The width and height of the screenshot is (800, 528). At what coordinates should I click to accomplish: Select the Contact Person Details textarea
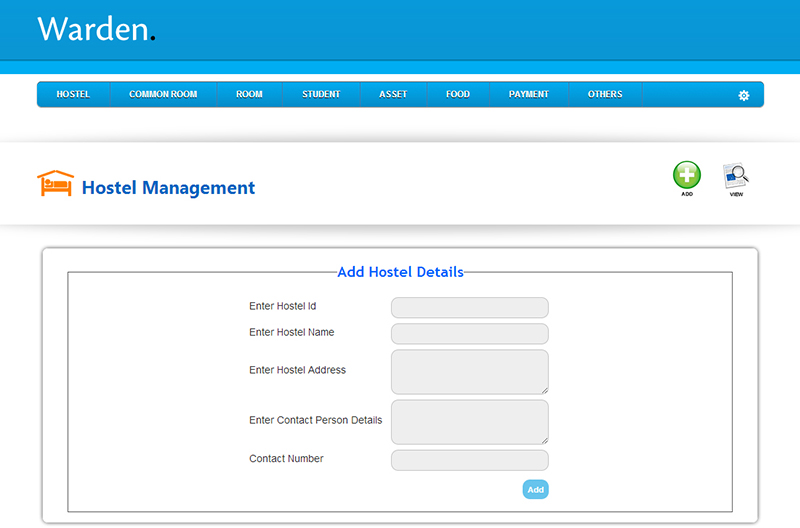pos(469,422)
